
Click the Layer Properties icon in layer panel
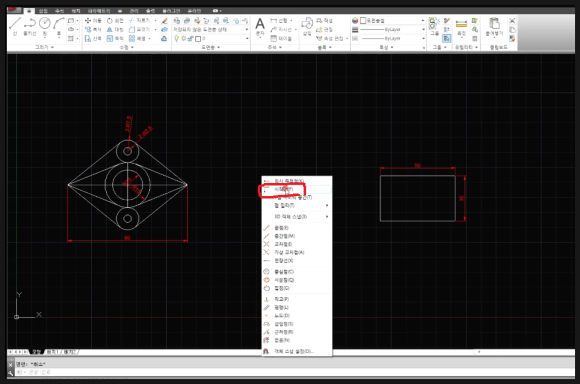(177, 21)
